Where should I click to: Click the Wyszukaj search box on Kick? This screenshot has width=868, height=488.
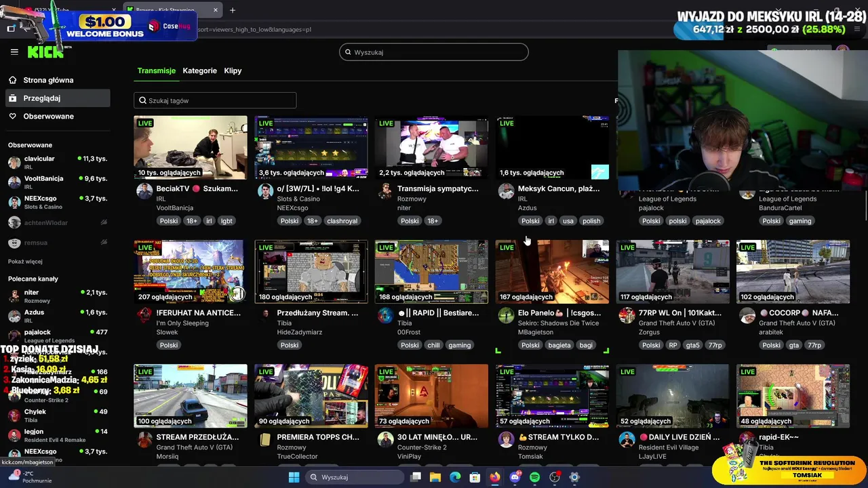click(x=434, y=52)
